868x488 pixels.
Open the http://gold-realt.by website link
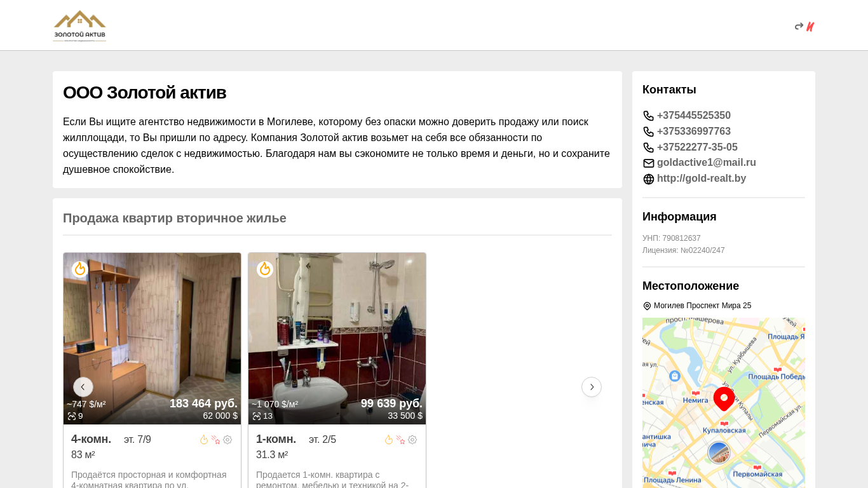702,179
